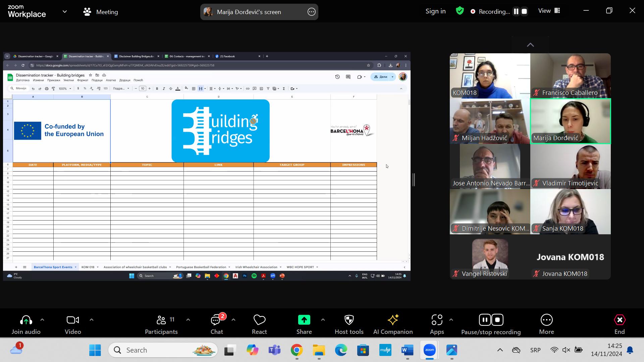Click the text color swatch in Sheets toolbar
The image size is (644, 362).
click(x=178, y=89)
